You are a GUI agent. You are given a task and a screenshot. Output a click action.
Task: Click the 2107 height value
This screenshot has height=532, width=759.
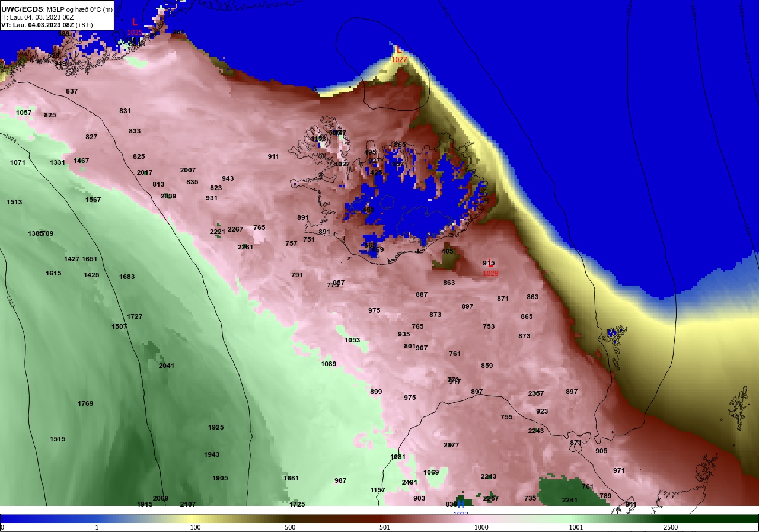[188, 504]
